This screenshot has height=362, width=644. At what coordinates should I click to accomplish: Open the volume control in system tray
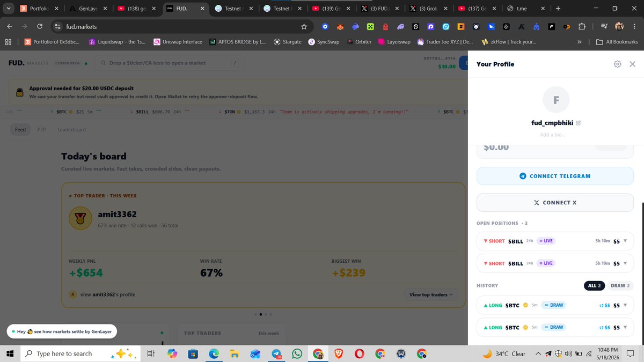(568, 353)
